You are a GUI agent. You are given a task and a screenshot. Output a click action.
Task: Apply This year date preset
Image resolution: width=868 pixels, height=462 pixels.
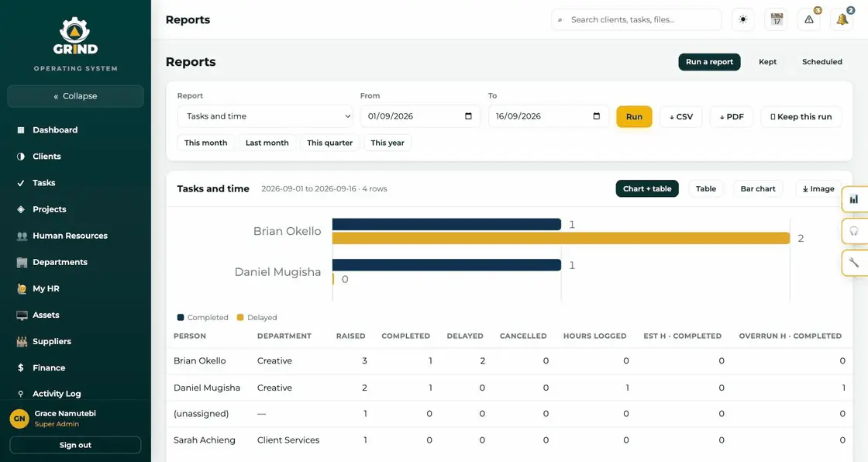pyautogui.click(x=387, y=143)
